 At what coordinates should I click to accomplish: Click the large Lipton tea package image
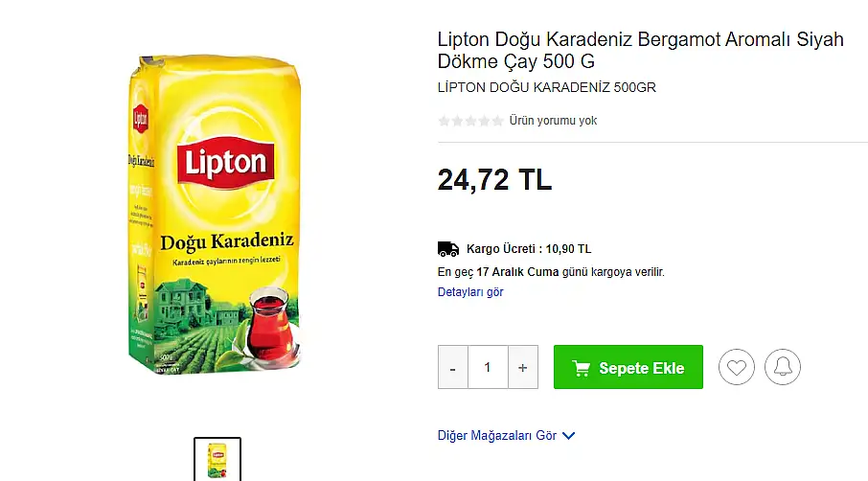[216, 215]
